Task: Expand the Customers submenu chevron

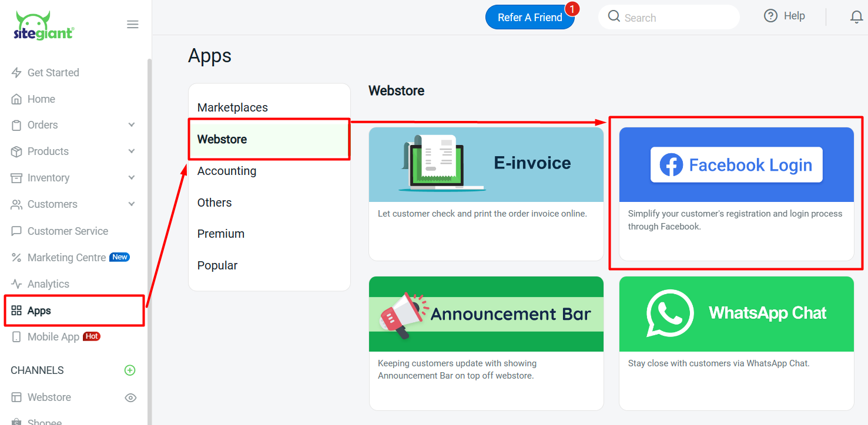Action: coord(132,204)
